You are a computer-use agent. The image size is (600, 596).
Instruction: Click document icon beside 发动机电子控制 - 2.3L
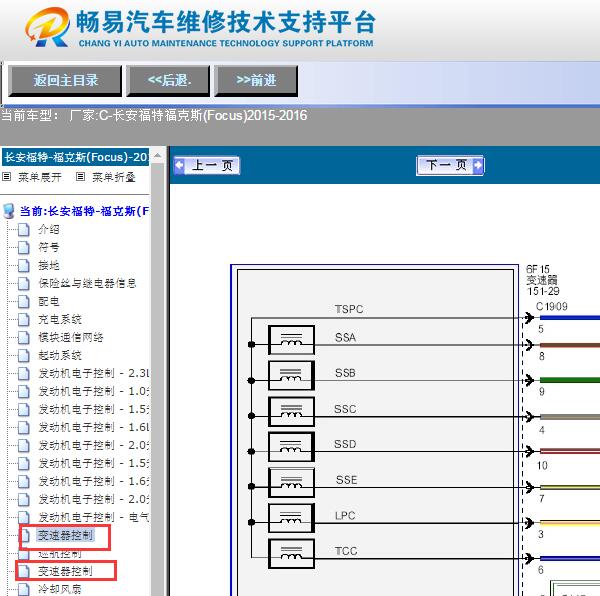click(24, 373)
